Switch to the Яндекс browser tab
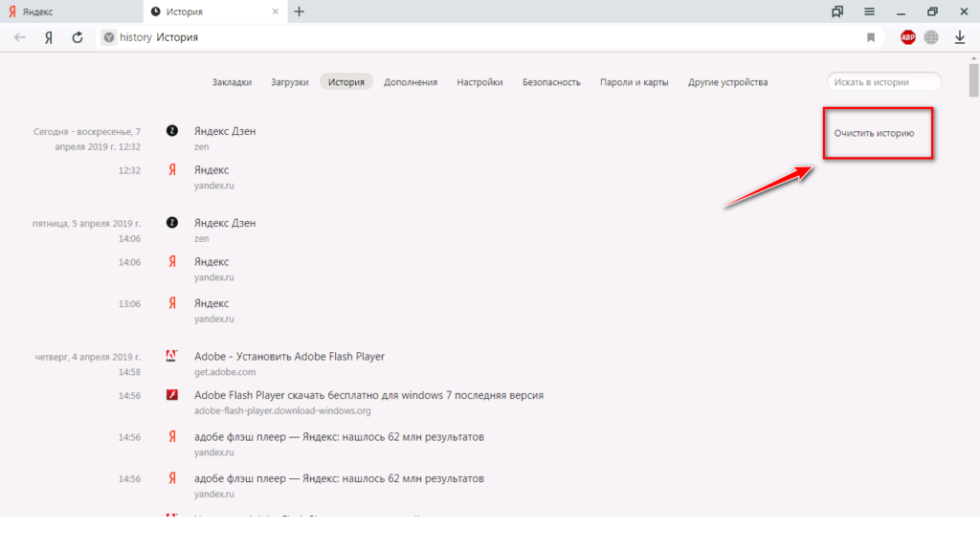 (67, 11)
